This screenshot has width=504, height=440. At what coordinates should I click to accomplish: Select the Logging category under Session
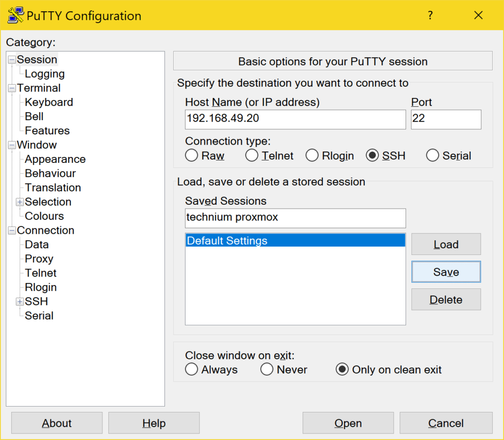click(x=44, y=73)
